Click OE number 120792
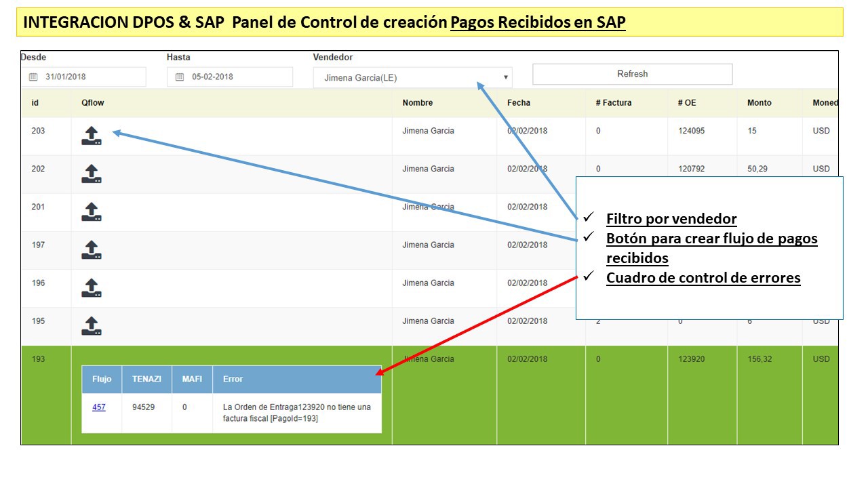 [x=692, y=169]
